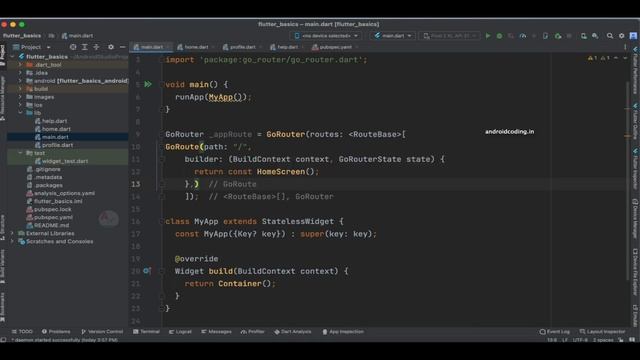Open the Logcat tool window
Image resolution: width=640 pixels, height=360 pixels.
[x=180, y=331]
